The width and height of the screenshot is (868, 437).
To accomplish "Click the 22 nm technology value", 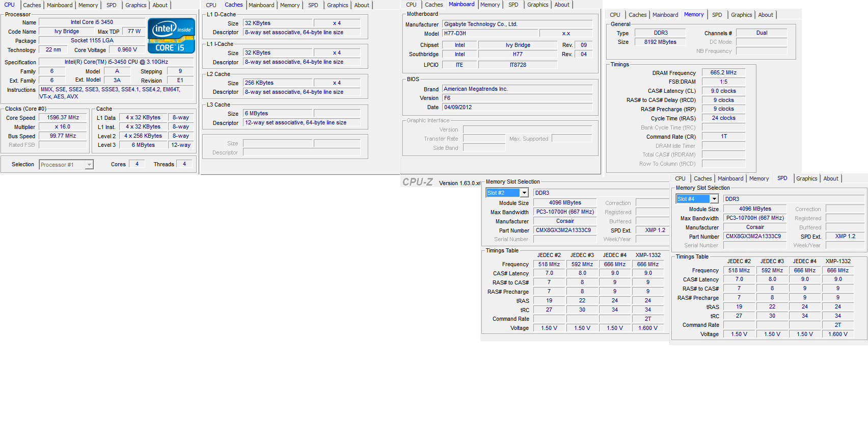I will point(53,50).
